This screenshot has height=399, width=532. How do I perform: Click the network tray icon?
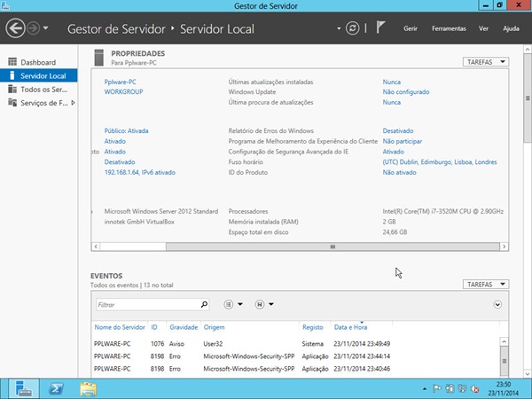click(x=462, y=389)
